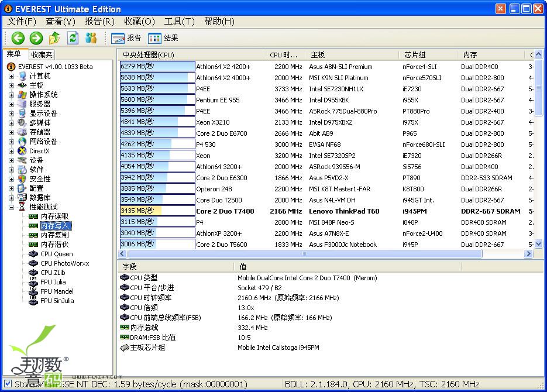
Task: Select the 存储器 storage icon in tree
Action: [22, 132]
